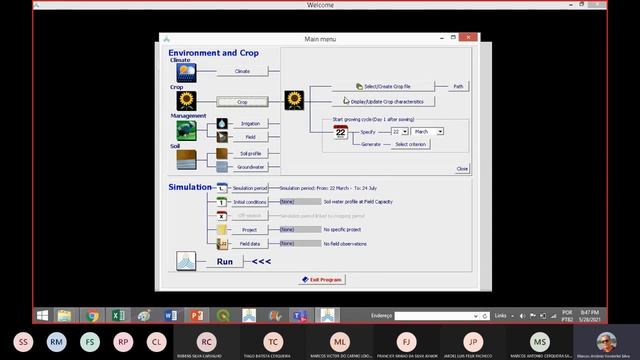
Task: Click the Simulation period calendar icon
Action: (x=222, y=188)
